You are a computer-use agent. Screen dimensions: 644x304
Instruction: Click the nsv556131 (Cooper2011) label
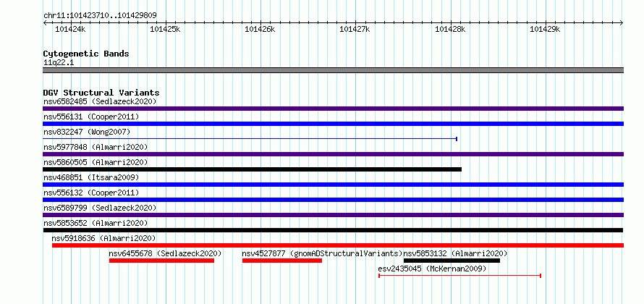91,117
